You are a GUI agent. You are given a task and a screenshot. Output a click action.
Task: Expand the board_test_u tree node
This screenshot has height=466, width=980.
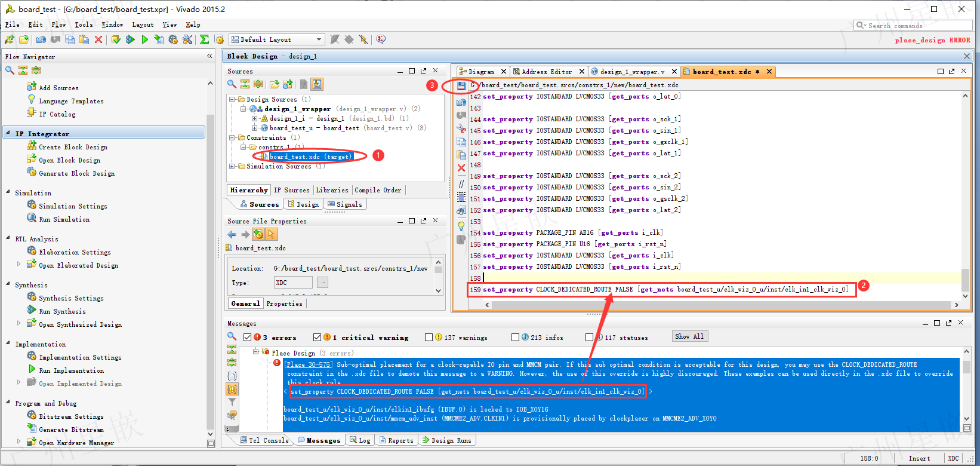[255, 128]
